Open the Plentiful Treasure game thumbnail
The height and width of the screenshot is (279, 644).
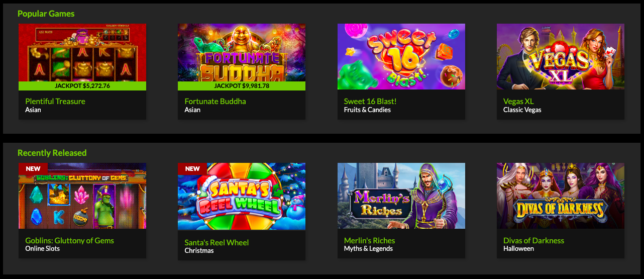point(82,53)
